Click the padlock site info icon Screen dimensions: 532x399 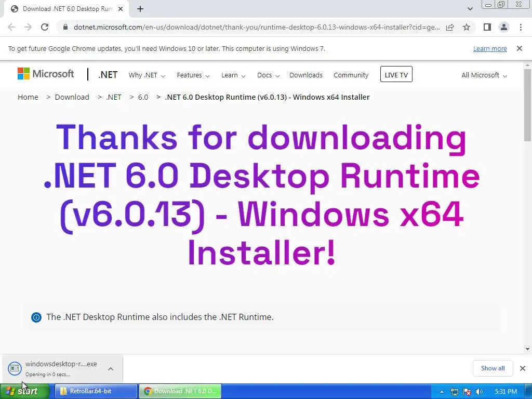(65, 27)
